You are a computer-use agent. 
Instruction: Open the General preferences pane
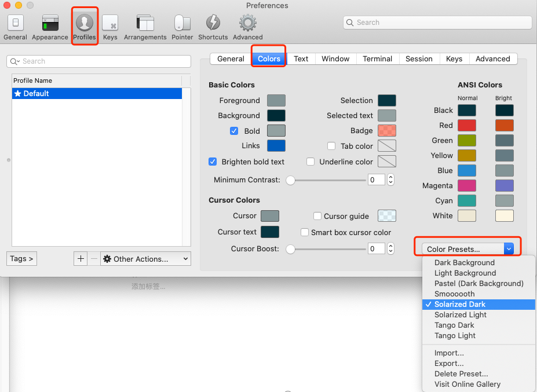(x=16, y=27)
